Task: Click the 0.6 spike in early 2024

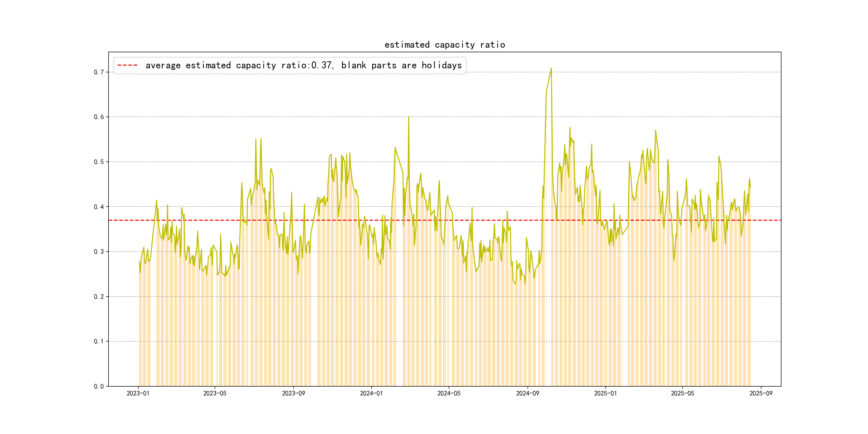Action: click(x=408, y=118)
